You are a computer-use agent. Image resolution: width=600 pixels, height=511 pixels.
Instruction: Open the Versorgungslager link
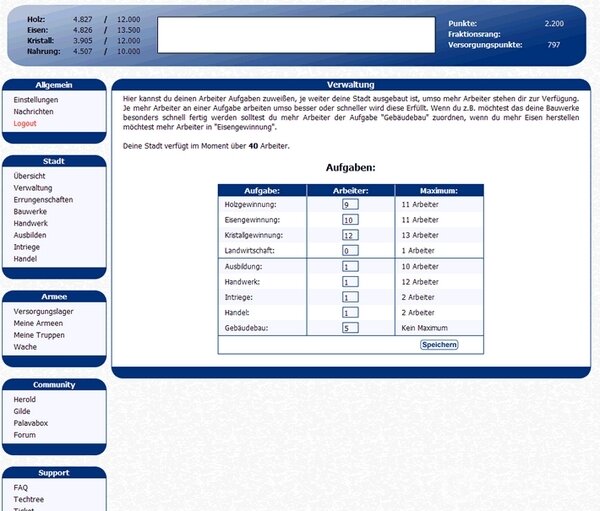[44, 311]
